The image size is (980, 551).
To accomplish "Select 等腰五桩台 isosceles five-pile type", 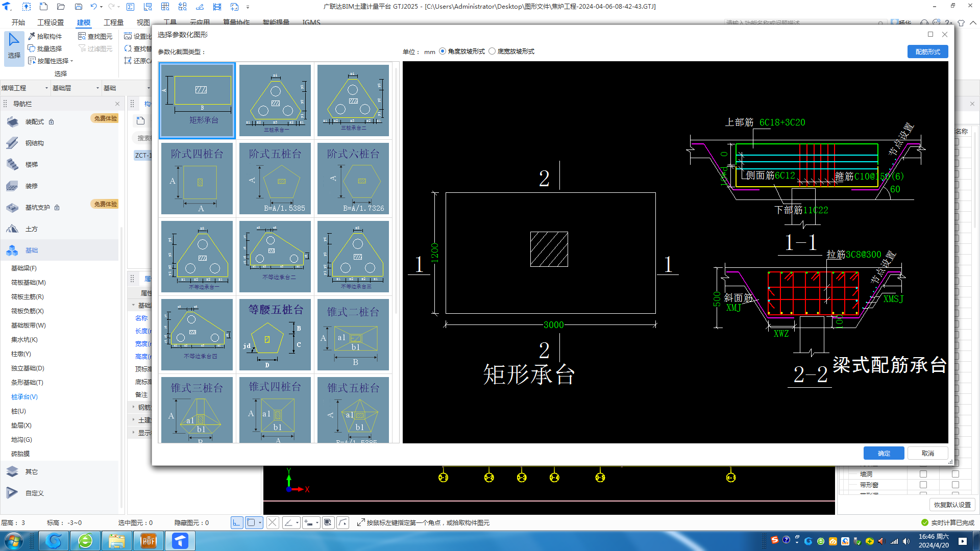I will tap(275, 334).
